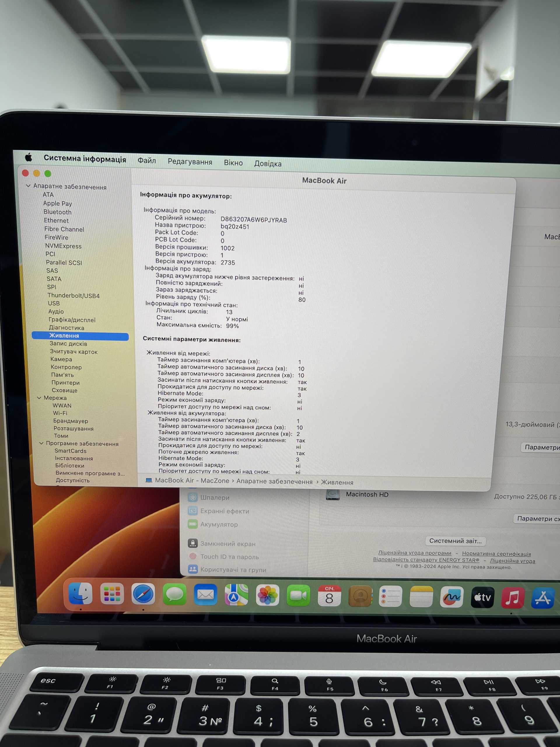Viewport: 560px width, 747px height.
Task: Open the Редагування menu
Action: pyautogui.click(x=190, y=162)
